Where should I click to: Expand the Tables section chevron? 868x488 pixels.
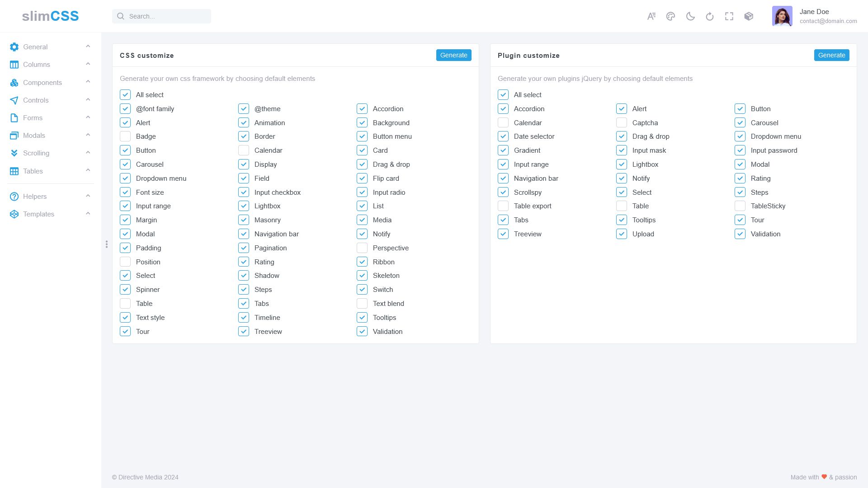pyautogui.click(x=88, y=170)
